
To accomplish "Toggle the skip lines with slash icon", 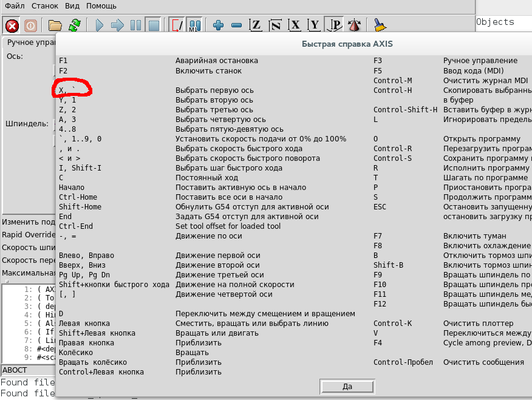I will point(177,25).
